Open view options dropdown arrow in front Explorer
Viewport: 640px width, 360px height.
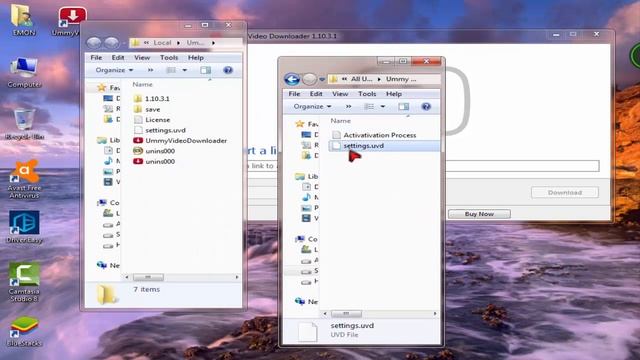[x=383, y=107]
